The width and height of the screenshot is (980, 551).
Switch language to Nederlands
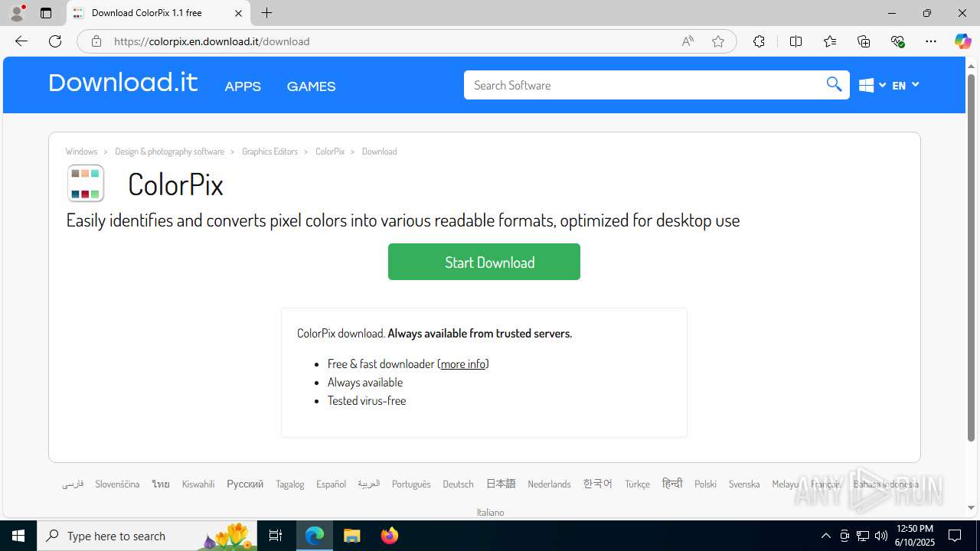point(549,484)
